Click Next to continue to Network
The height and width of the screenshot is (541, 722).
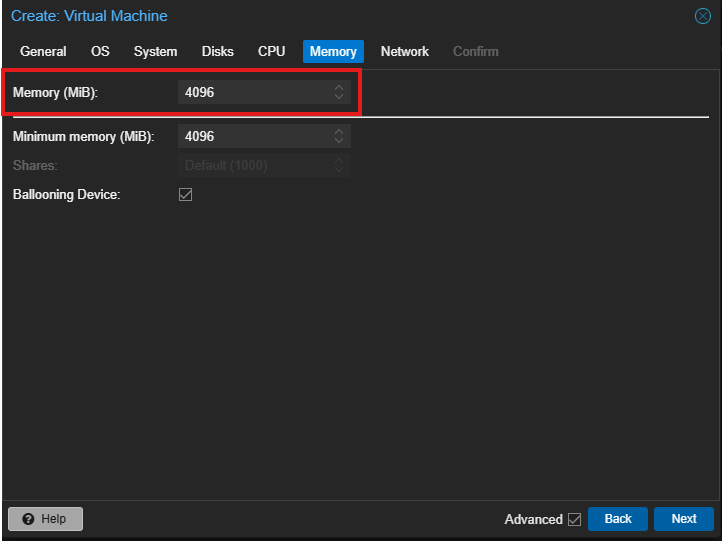click(684, 519)
